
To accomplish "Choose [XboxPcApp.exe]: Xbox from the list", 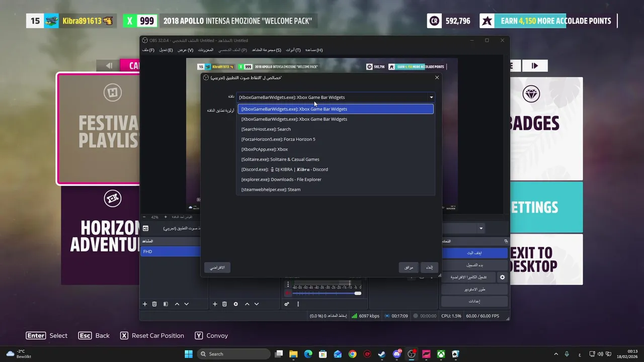I will [336, 149].
